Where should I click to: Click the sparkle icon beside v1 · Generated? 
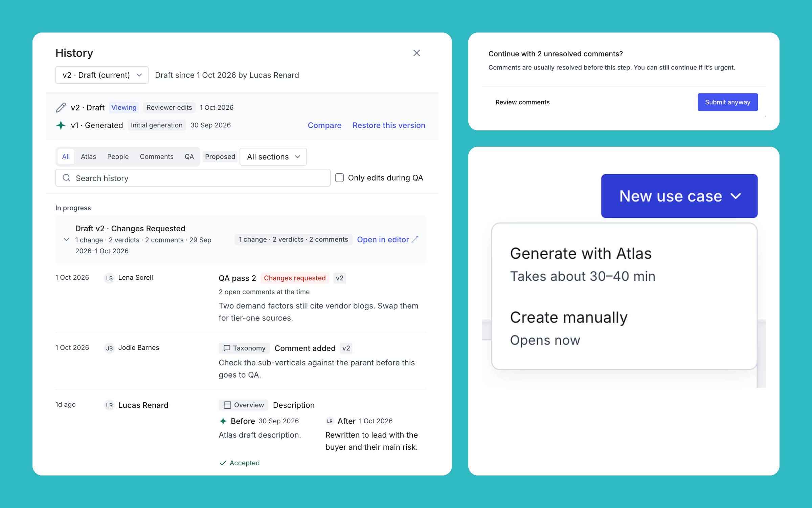pyautogui.click(x=61, y=125)
